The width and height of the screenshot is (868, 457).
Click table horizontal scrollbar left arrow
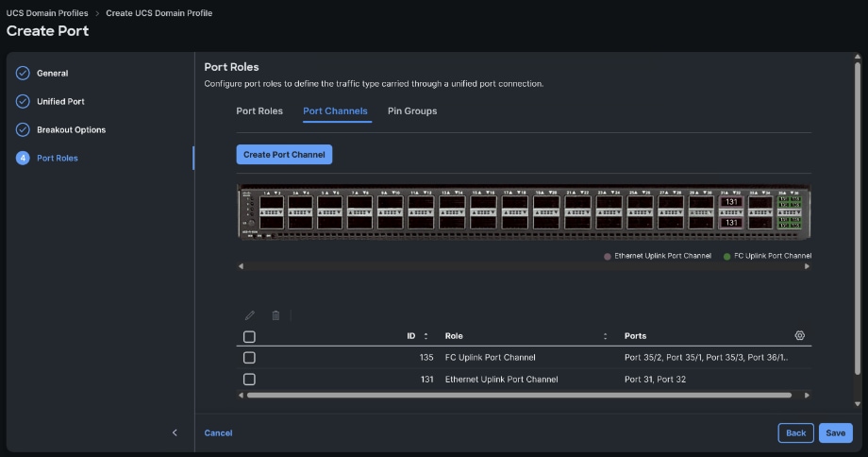click(241, 395)
